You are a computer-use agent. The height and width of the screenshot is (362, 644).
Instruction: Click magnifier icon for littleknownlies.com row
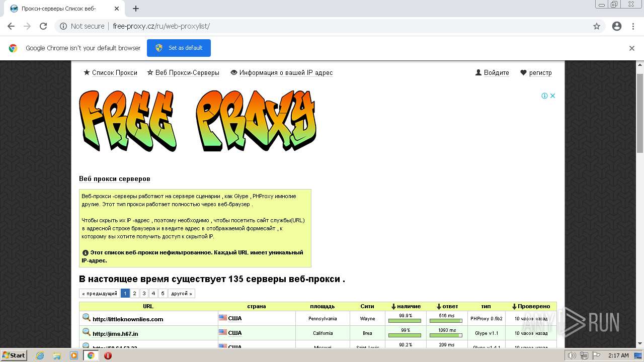click(87, 318)
